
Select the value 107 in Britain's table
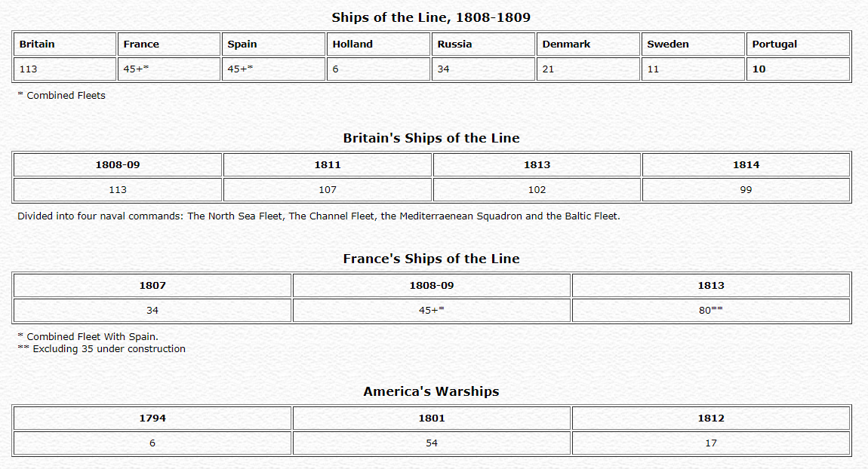(x=328, y=190)
